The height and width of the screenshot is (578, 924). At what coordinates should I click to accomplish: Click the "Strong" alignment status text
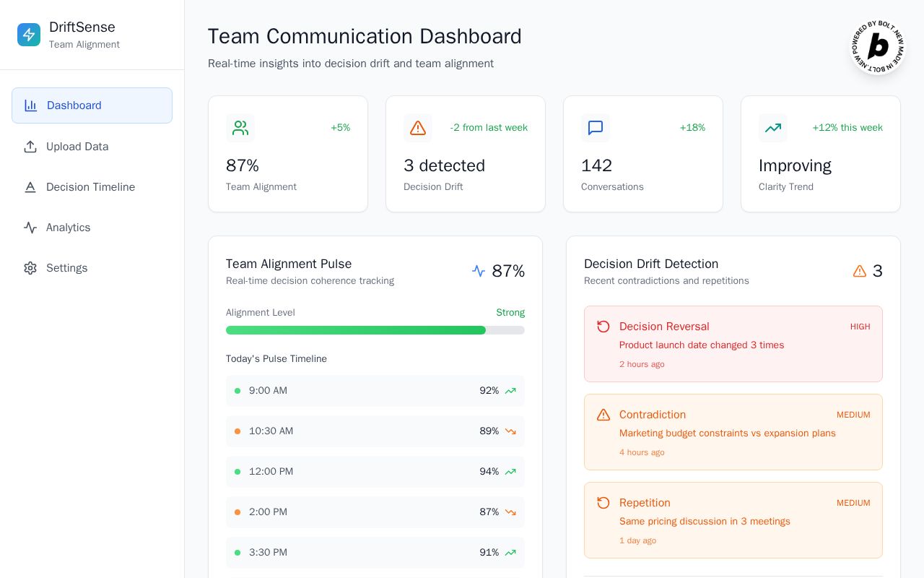[x=510, y=313]
